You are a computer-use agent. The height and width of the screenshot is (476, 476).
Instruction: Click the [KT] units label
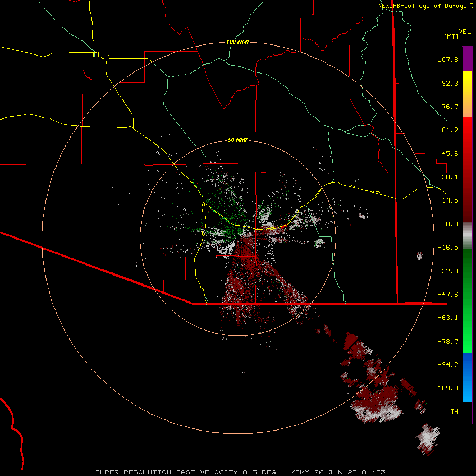click(x=452, y=36)
